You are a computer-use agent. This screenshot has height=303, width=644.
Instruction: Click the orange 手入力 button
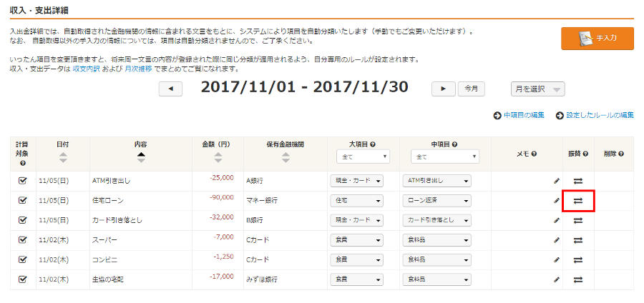coord(597,39)
